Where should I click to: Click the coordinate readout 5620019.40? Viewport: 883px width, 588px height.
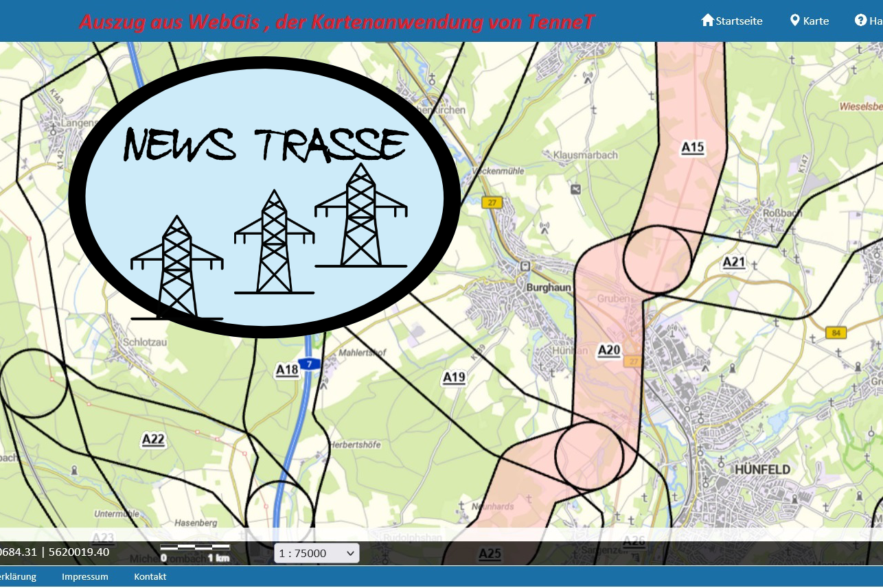79,552
